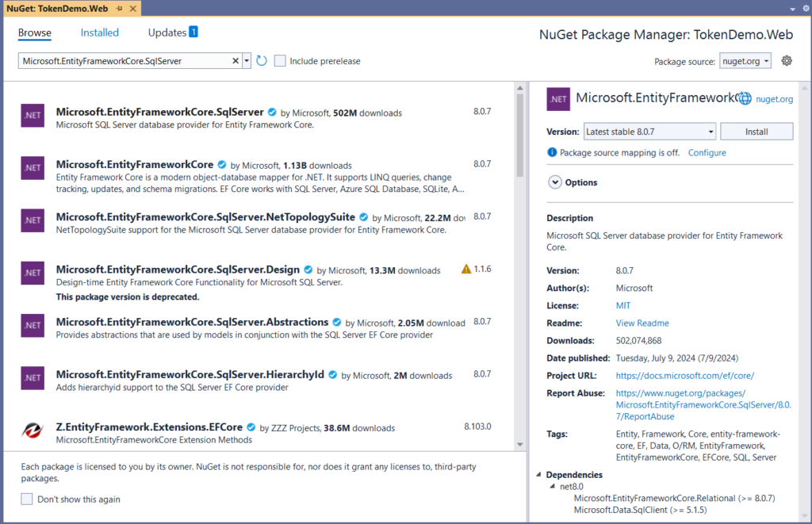Collapse the net8.0 dependency node
This screenshot has height=524, width=812.
tap(552, 486)
